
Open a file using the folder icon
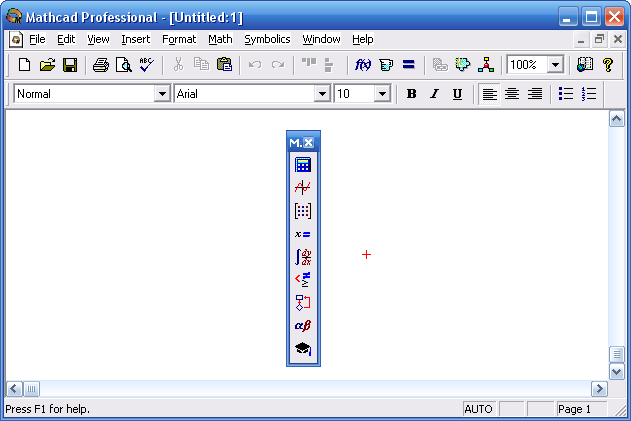pyautogui.click(x=47, y=64)
